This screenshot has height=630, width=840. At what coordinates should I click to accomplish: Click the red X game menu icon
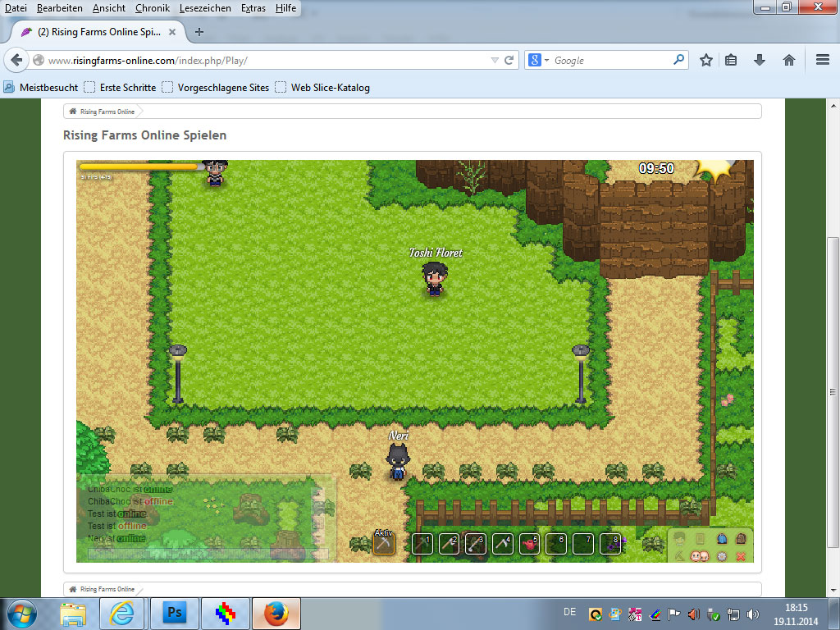coord(742,555)
